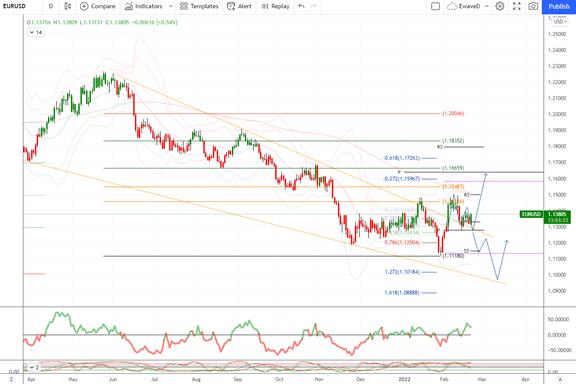Open indicator Templates grid

click(199, 6)
